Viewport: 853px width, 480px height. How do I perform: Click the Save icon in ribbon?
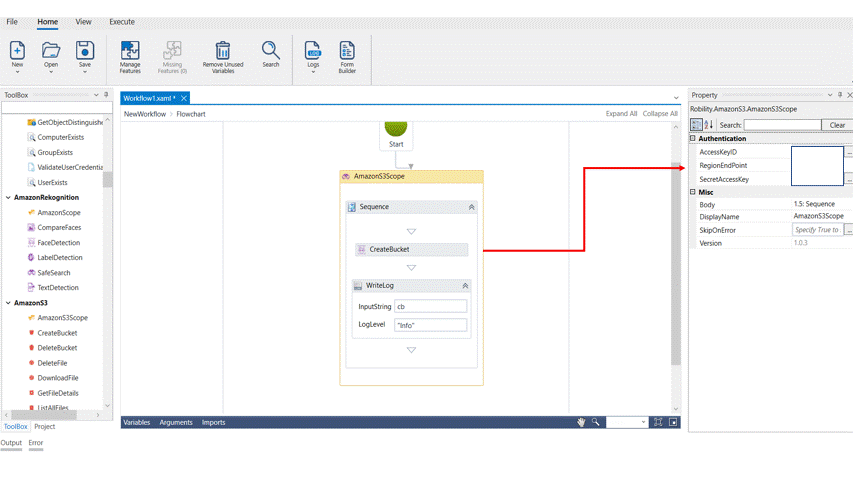pyautogui.click(x=85, y=51)
